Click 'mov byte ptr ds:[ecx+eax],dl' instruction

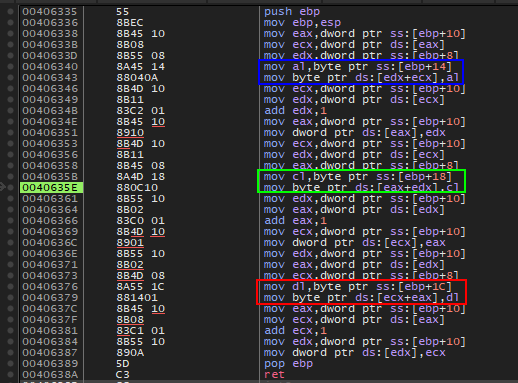coord(361,298)
